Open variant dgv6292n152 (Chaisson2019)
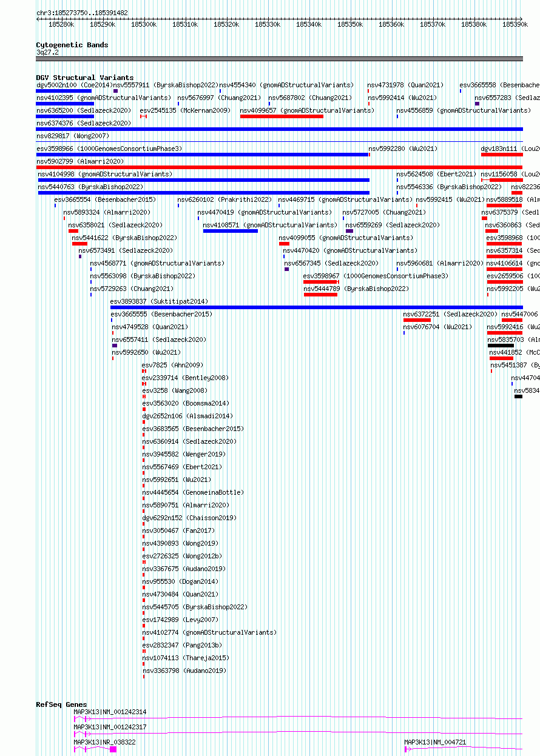The image size is (540, 756). point(189,518)
